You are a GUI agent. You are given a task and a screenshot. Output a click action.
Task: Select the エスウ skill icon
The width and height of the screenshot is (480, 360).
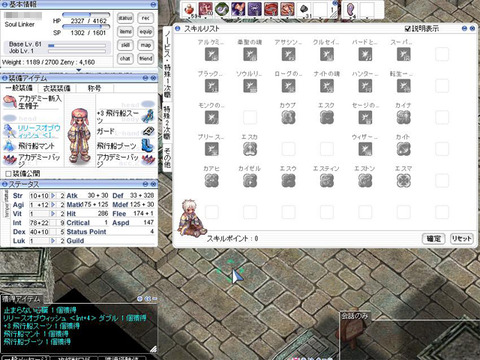pos(288,181)
